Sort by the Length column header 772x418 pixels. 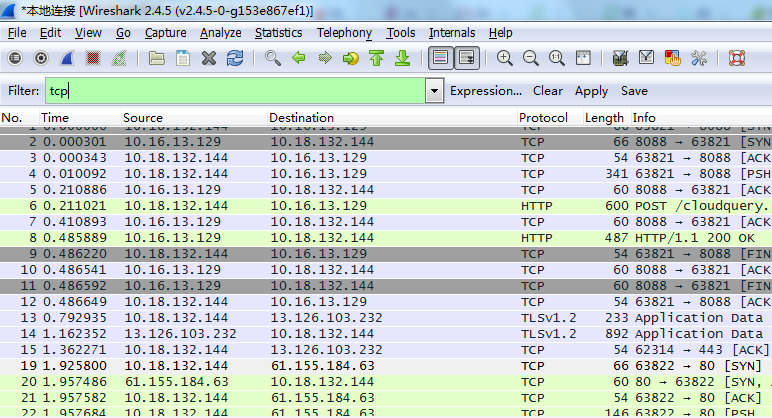click(607, 118)
